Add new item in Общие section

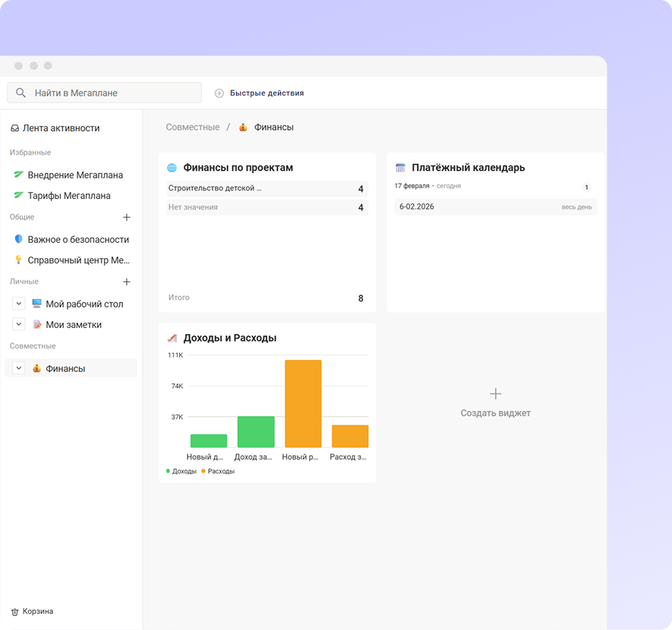tap(127, 217)
